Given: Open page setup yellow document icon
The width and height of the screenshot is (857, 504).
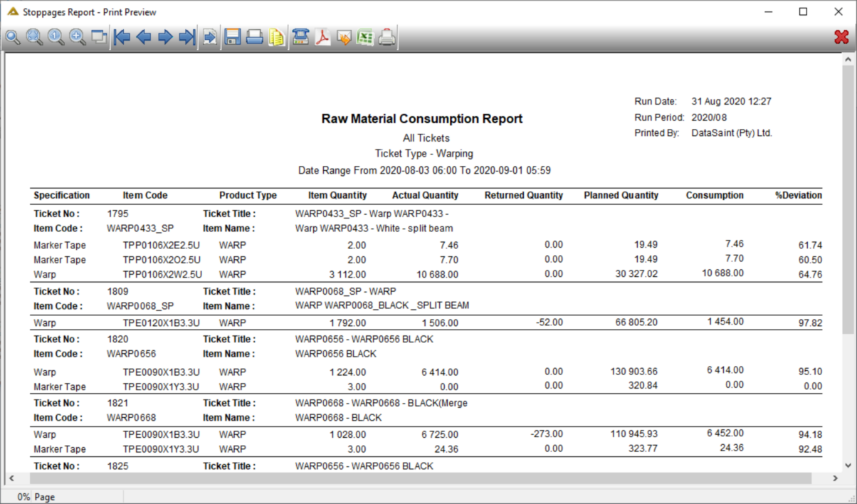Looking at the screenshot, I should point(276,37).
